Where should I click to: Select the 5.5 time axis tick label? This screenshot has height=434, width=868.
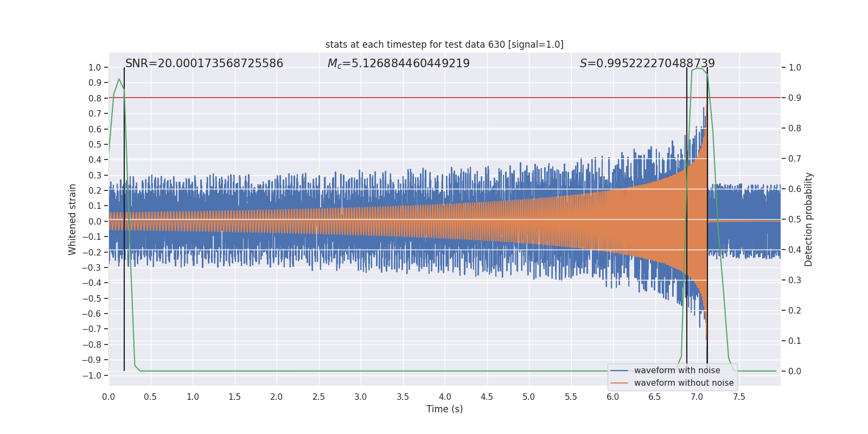point(571,397)
